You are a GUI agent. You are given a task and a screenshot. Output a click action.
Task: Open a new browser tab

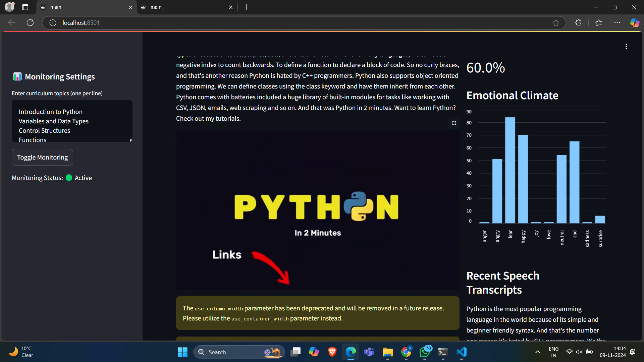[x=247, y=7]
